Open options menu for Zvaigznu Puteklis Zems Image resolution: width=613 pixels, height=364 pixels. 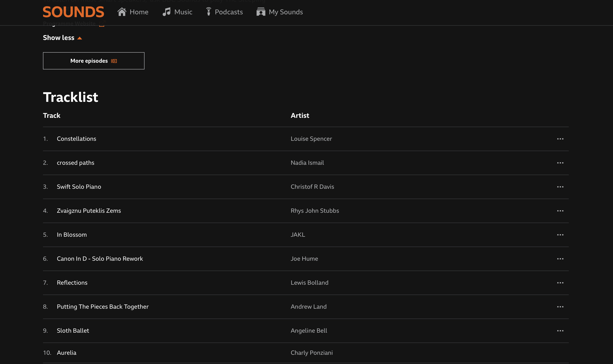click(x=560, y=211)
